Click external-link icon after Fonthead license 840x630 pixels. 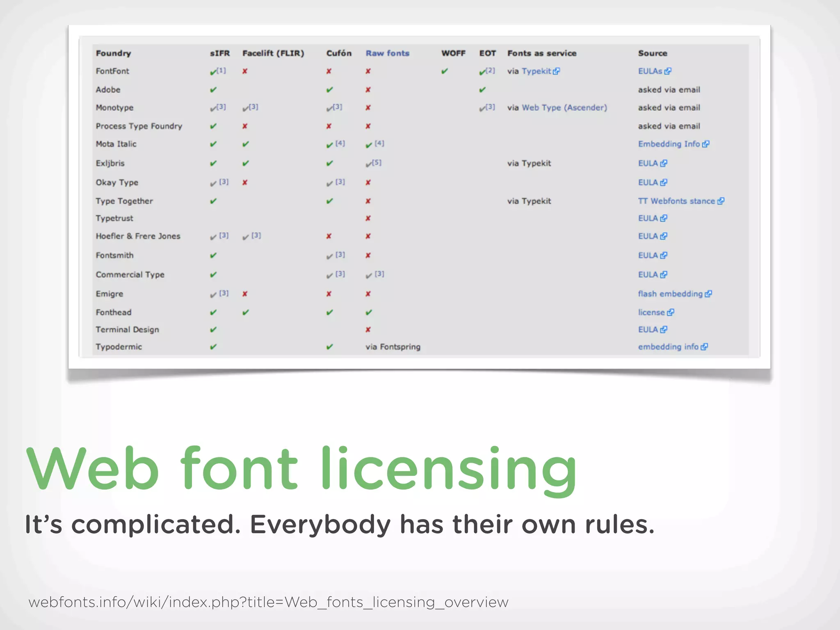[x=671, y=313]
